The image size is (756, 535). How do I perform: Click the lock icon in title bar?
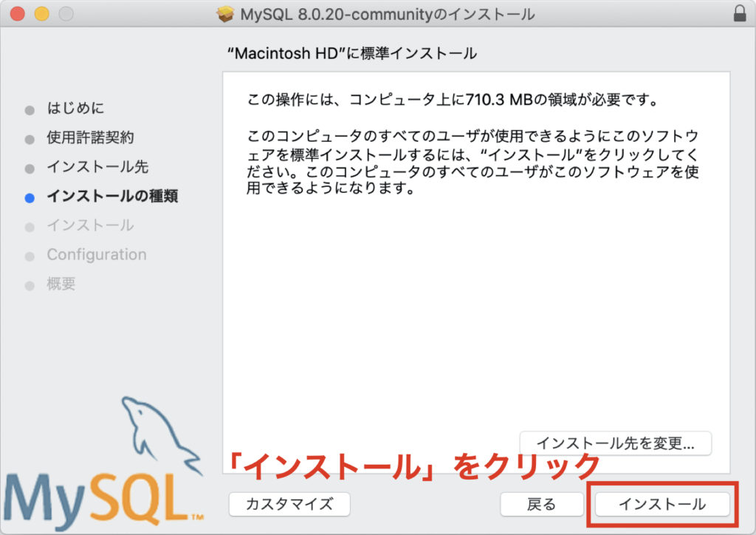[740, 13]
